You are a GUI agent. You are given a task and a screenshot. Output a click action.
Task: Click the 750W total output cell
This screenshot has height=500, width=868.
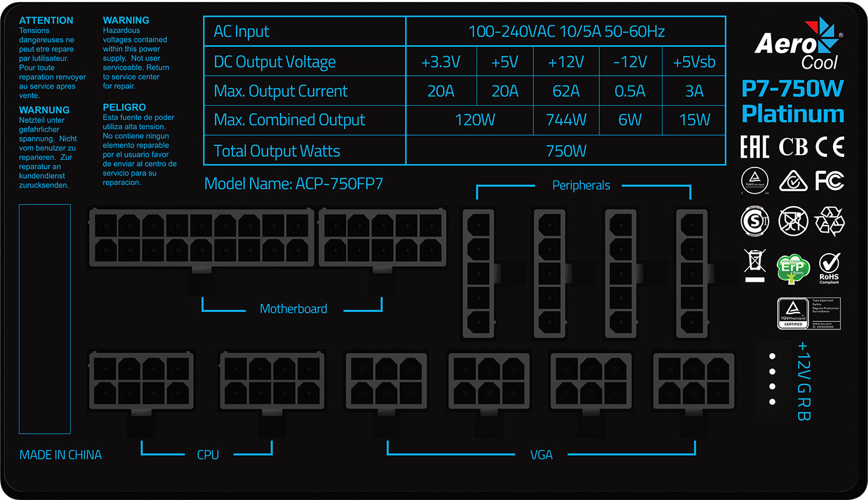tap(566, 151)
